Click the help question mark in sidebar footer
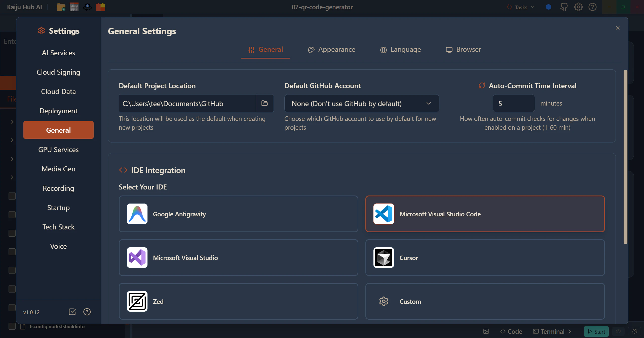Screen dimensions: 644x338 pos(87,312)
